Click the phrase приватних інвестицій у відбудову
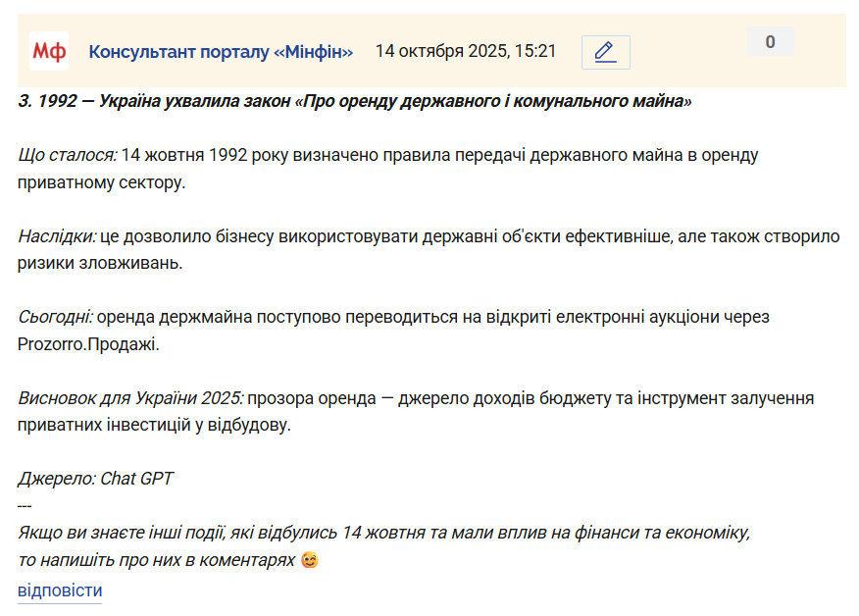The image size is (859, 616). click(154, 425)
